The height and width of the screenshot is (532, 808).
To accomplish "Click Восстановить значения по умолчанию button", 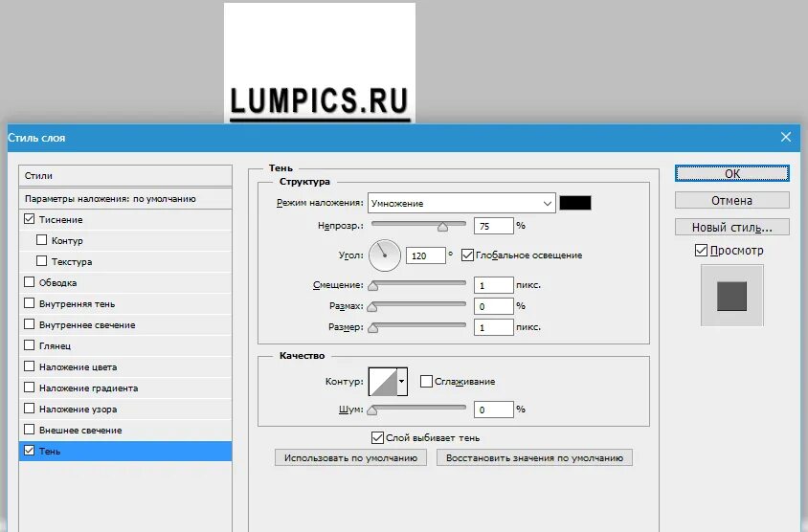I will [x=534, y=457].
